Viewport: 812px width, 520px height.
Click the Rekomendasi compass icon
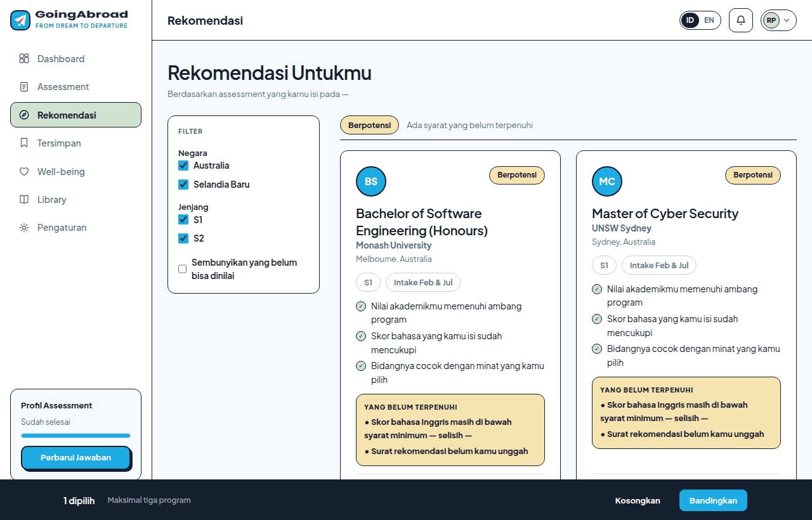point(24,115)
